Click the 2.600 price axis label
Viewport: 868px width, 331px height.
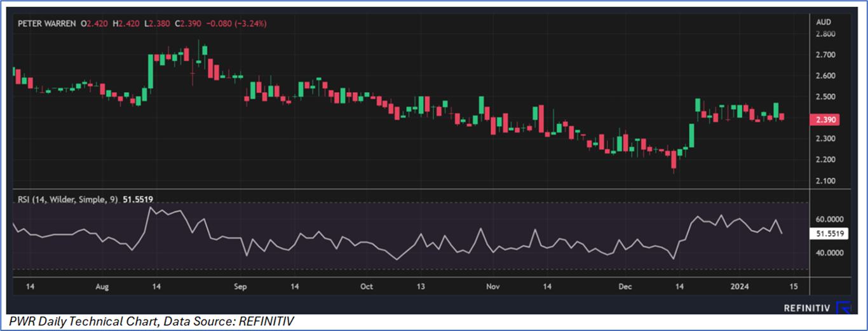(x=826, y=76)
